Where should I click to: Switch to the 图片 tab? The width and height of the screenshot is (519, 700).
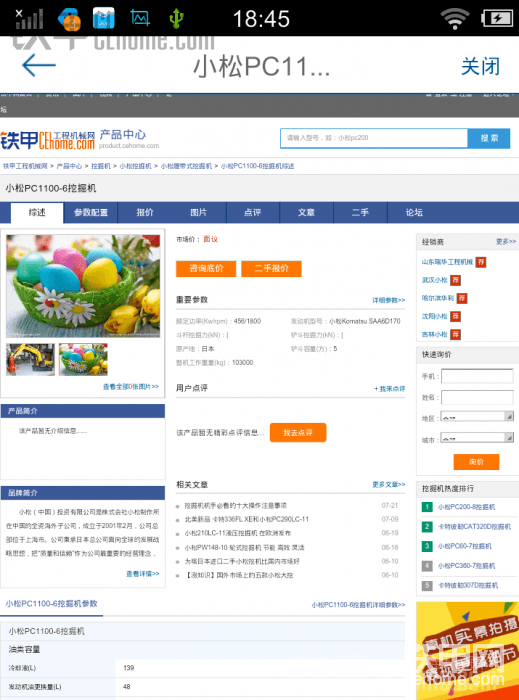199,212
